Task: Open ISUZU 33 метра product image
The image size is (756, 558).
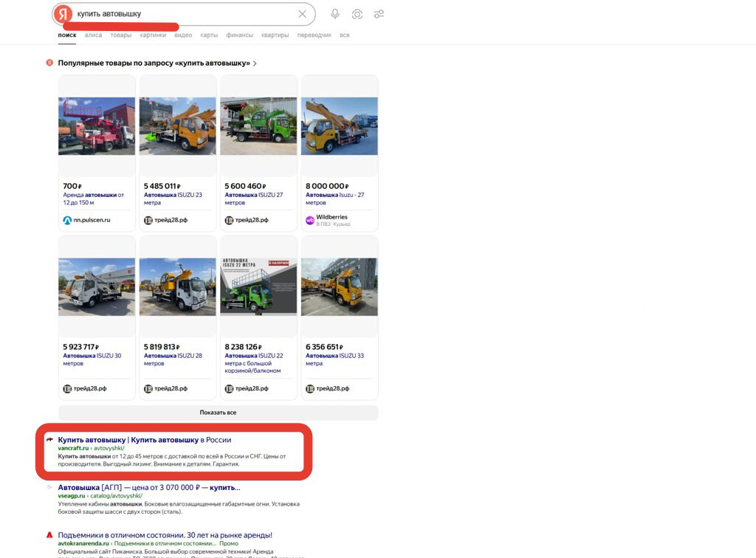Action: [340, 287]
